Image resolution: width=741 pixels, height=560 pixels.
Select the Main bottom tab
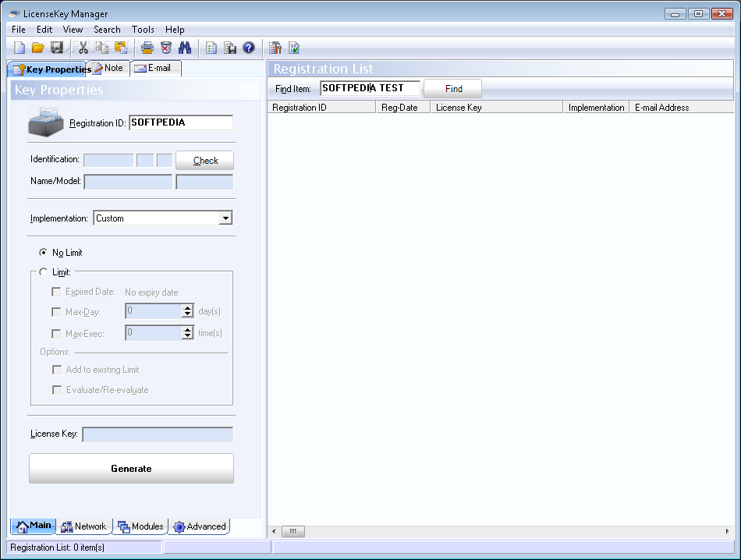[33, 526]
